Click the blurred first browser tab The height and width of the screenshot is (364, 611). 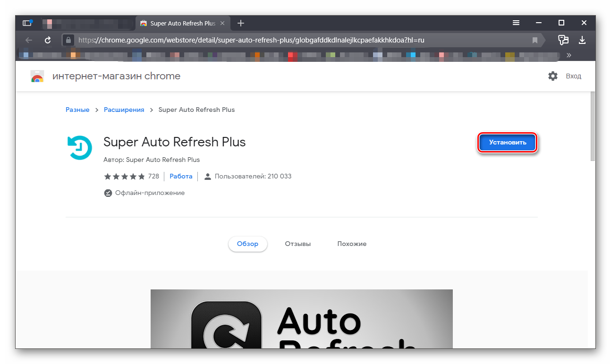88,23
